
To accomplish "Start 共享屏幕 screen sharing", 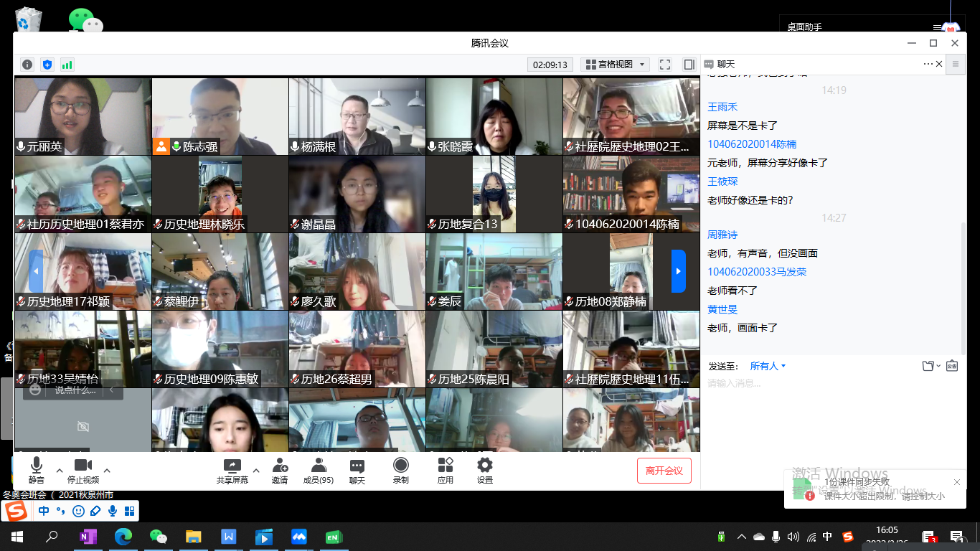I will click(232, 471).
